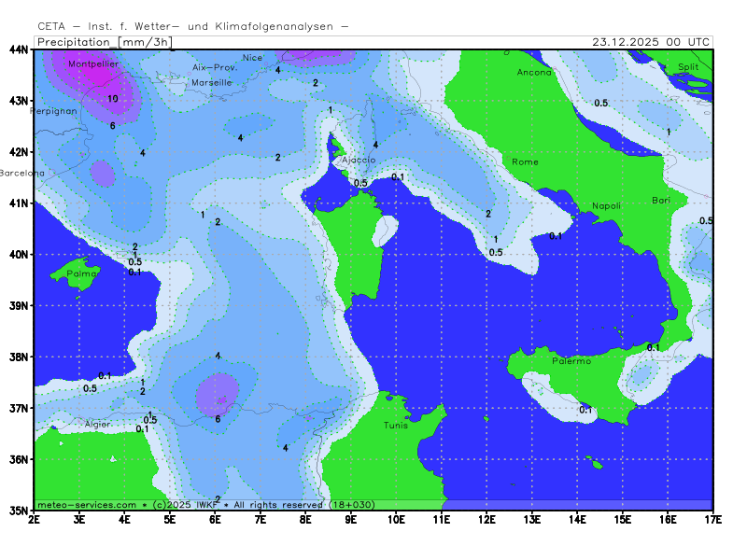Select the Algier city label
Viewport: 747px width, 560px height.
pos(98,424)
